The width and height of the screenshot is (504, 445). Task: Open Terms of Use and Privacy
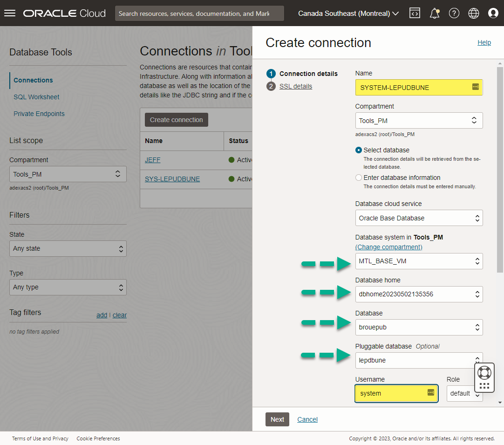40,438
